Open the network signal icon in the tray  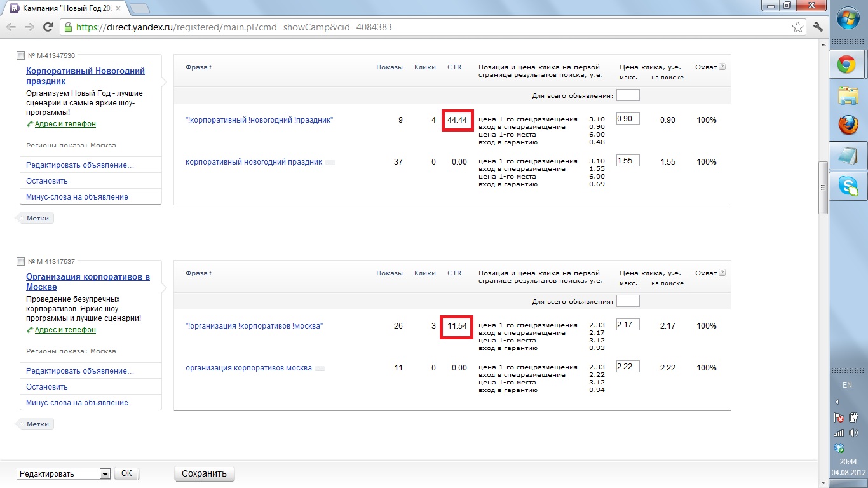pyautogui.click(x=839, y=433)
